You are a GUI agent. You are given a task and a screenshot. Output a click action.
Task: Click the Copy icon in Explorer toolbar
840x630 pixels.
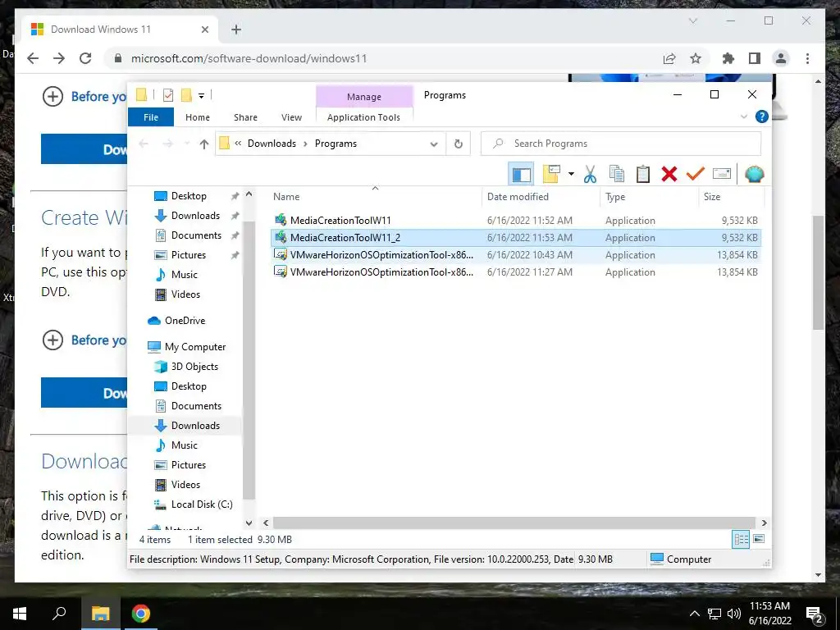click(617, 174)
